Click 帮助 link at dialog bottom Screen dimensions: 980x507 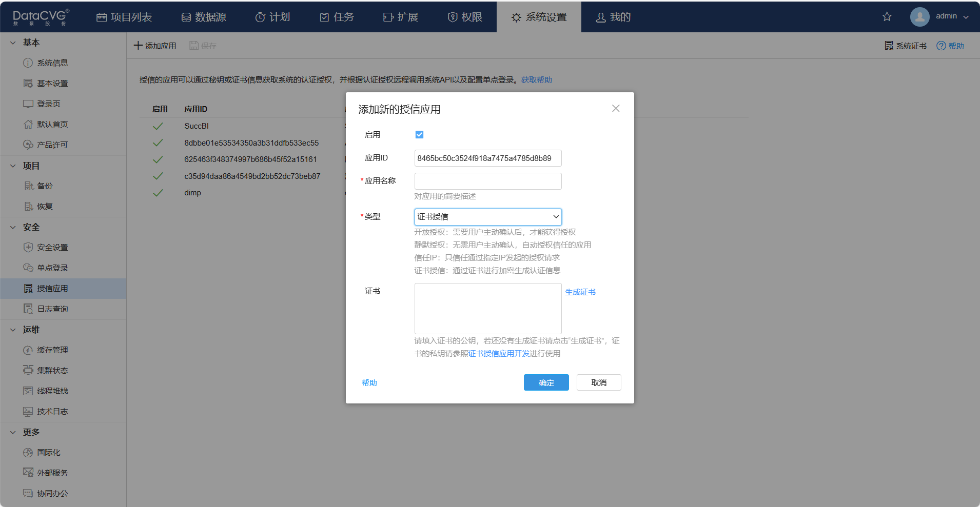[x=369, y=382]
